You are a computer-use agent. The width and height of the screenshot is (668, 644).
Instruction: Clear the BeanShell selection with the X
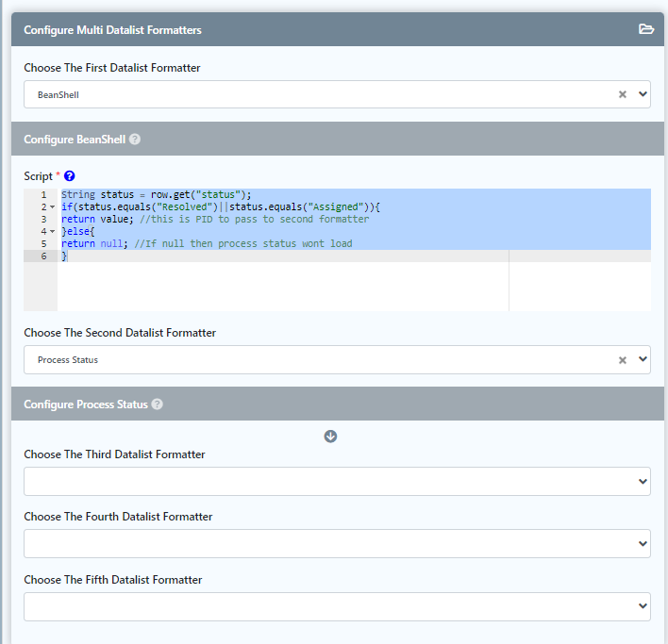(622, 94)
